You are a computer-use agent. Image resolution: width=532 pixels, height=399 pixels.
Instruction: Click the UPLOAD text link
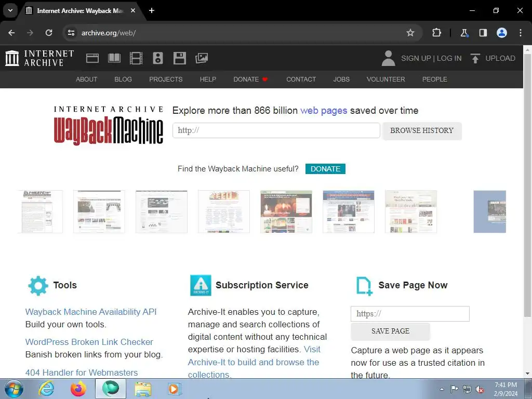(500, 58)
